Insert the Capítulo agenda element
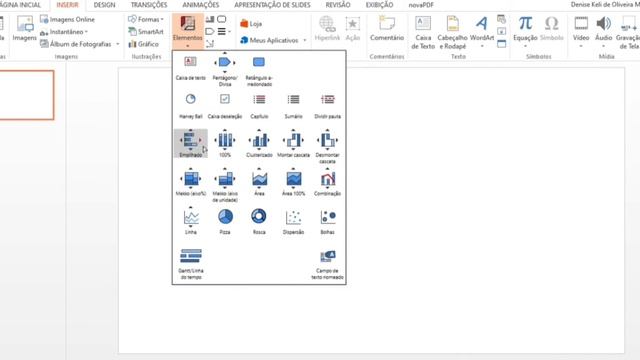 [259, 106]
